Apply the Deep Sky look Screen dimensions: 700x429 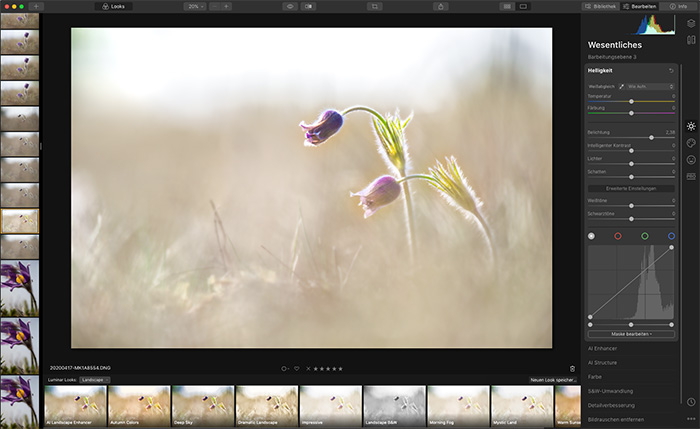coord(203,406)
